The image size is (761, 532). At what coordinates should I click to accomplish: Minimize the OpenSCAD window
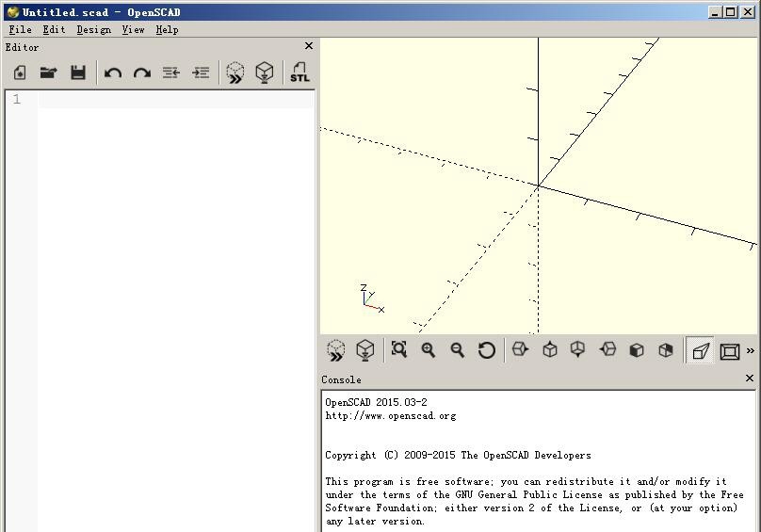(x=714, y=12)
